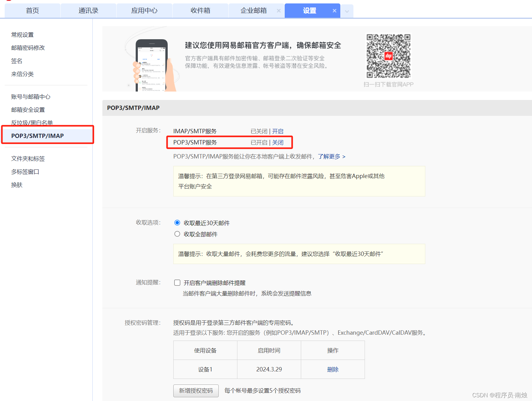
Task: Enable 开启客户端删除邮件提醒 checkbox
Action: (x=177, y=282)
